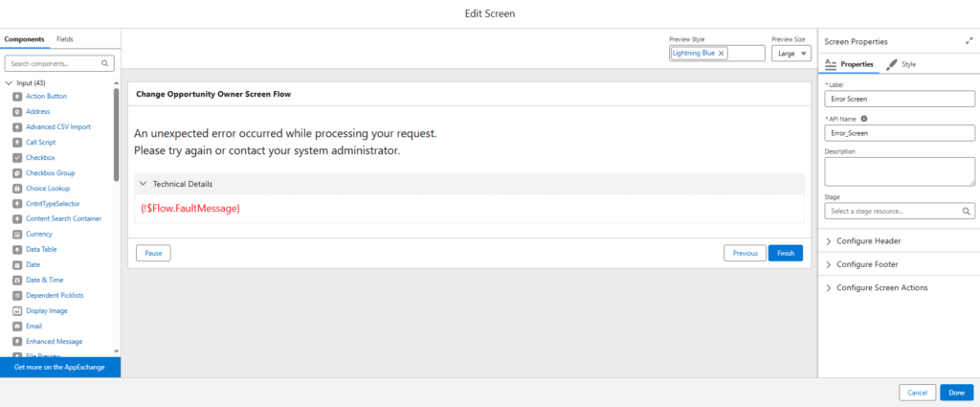Click the Stage search magnifier icon

pyautogui.click(x=967, y=212)
